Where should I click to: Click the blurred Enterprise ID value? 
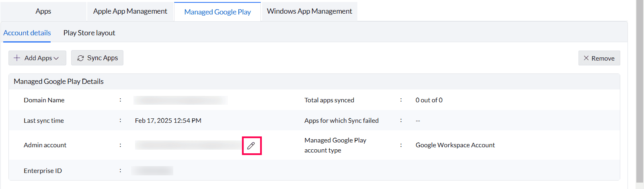pos(152,171)
